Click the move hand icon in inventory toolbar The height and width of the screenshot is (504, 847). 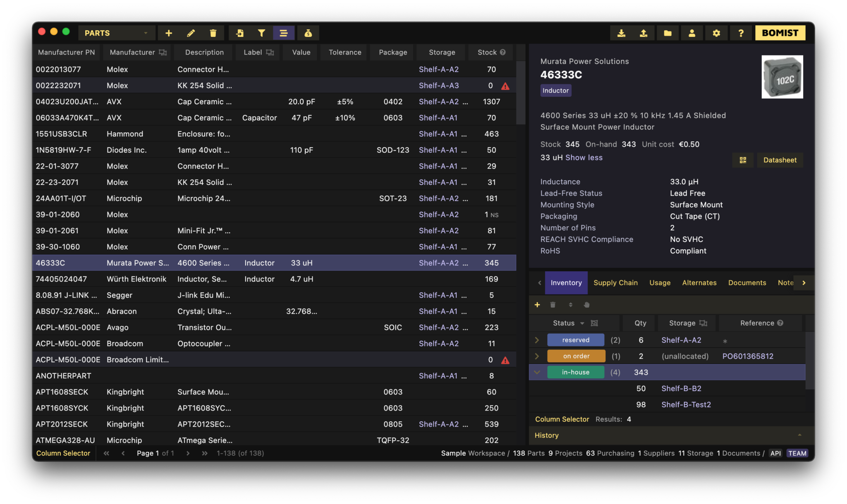click(x=587, y=305)
